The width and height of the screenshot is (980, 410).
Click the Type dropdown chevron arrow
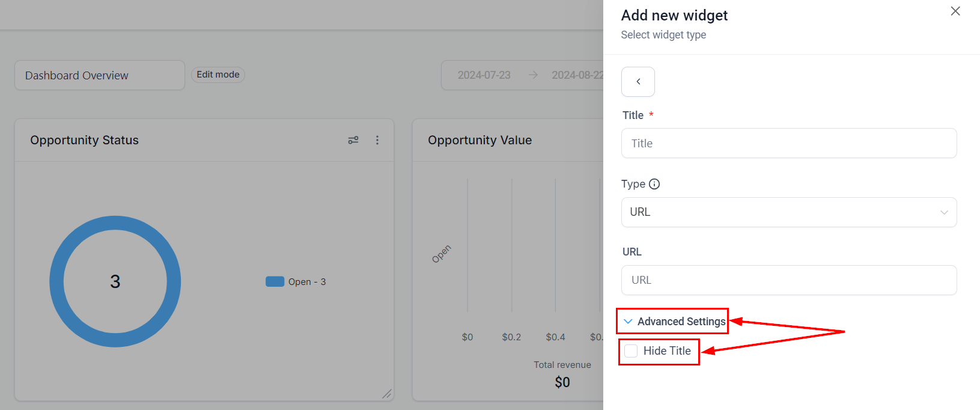tap(944, 212)
